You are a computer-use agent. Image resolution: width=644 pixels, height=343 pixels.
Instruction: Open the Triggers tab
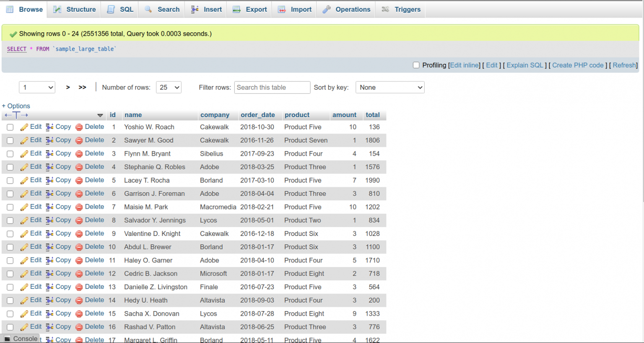400,9
